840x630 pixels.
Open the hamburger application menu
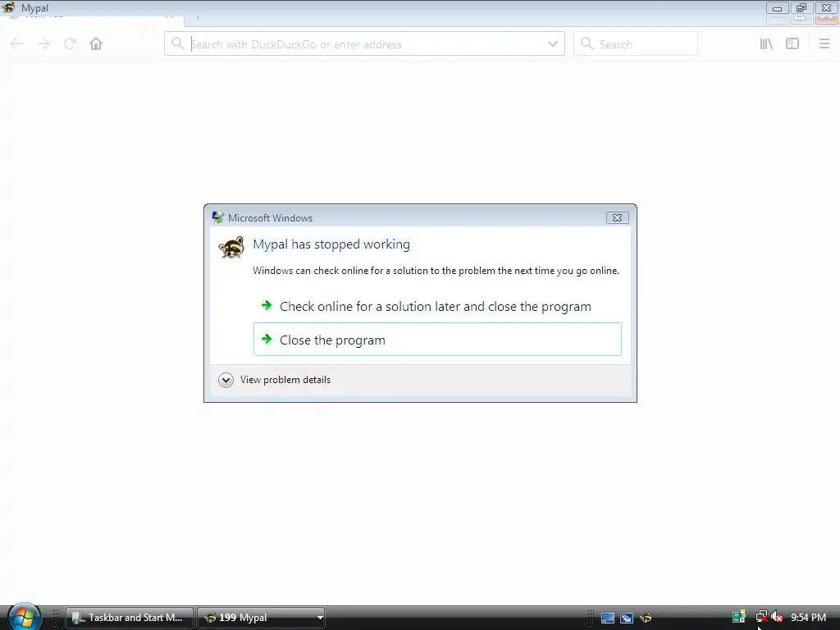824,44
